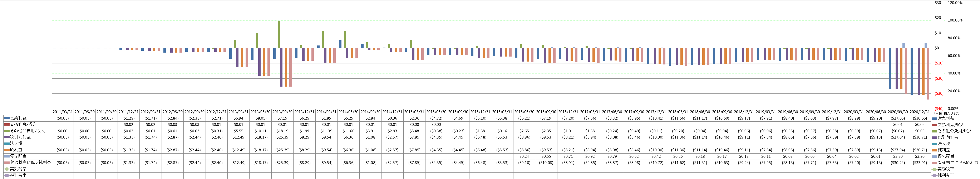Choose the 2016/06/30 date header
Screen dimensions: 980x179
tap(524, 112)
